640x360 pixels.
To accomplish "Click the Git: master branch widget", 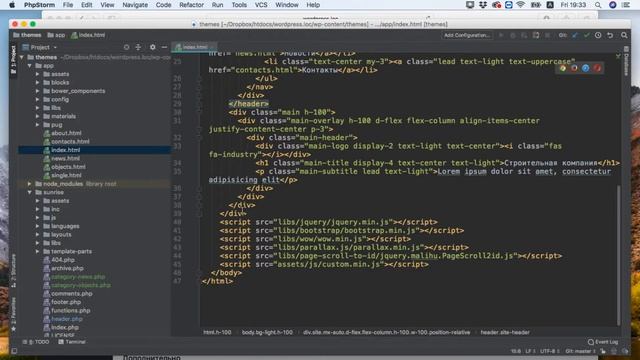I will point(579,351).
